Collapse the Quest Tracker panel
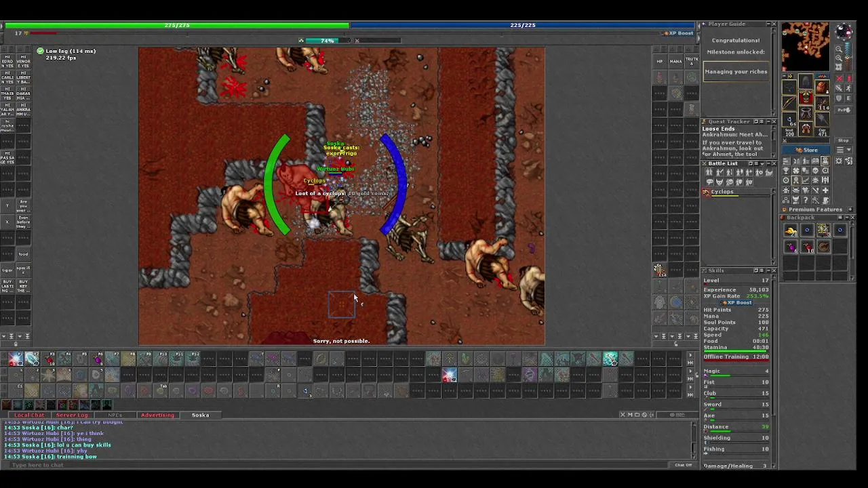Image resolution: width=868 pixels, height=488 pixels. (768, 121)
